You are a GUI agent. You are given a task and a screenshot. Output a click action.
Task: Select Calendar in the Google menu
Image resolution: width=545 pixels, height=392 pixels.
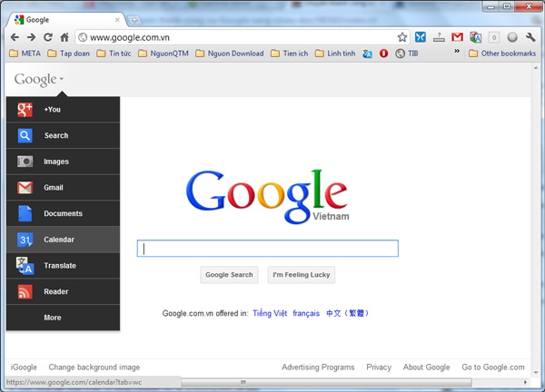coord(63,240)
